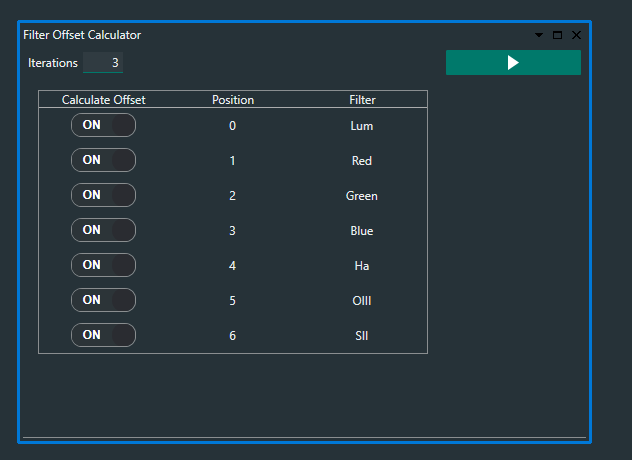Select the Red filter name cell

[362, 161]
